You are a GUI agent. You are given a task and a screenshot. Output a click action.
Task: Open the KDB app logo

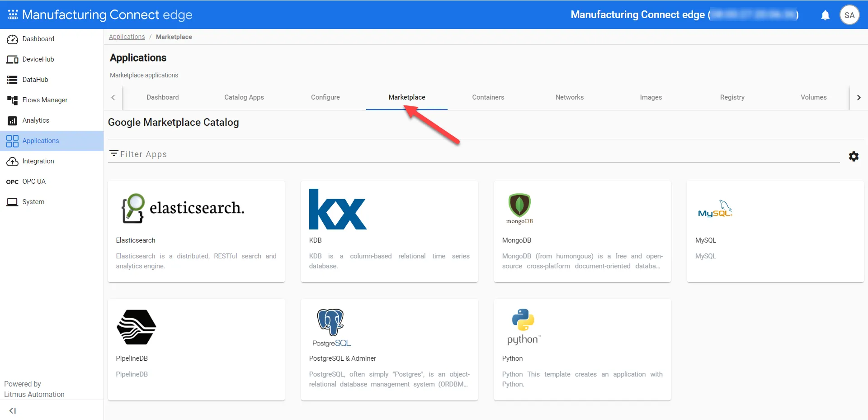tap(338, 209)
